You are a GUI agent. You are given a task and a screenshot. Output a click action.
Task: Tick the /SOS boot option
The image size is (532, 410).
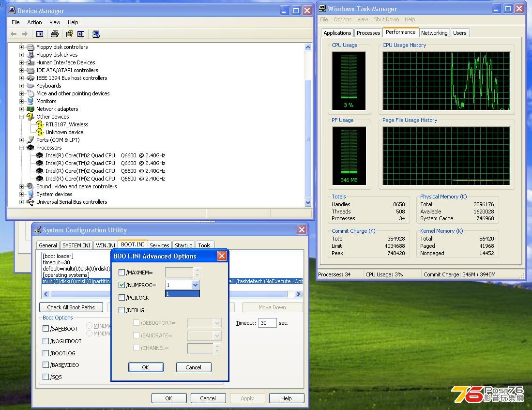click(46, 377)
